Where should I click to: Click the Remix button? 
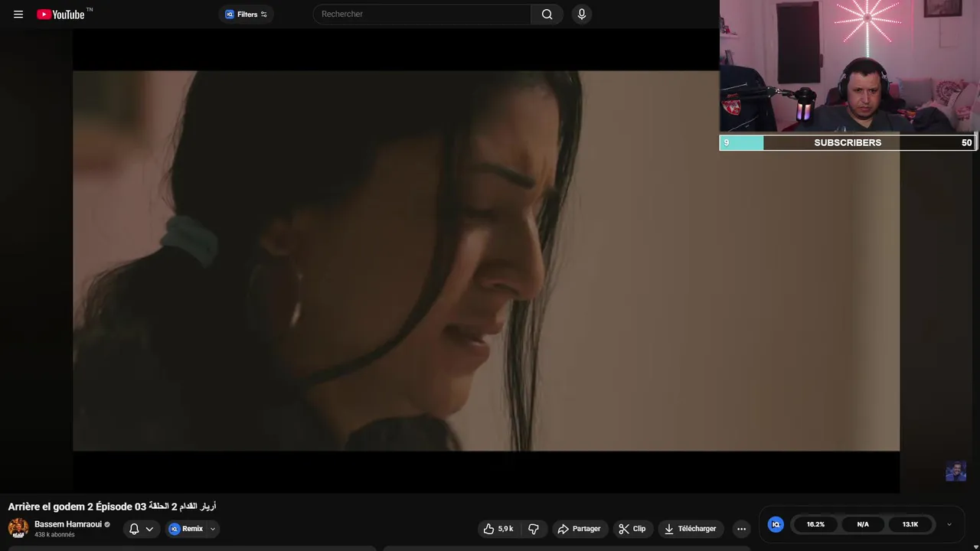pos(186,529)
